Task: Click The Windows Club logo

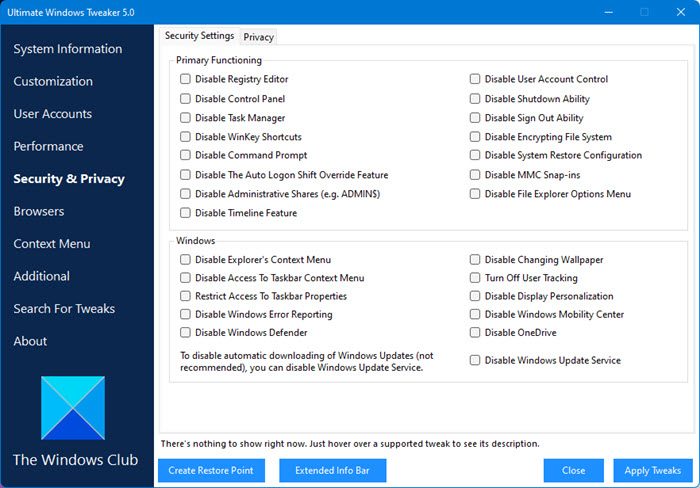Action: 73,408
